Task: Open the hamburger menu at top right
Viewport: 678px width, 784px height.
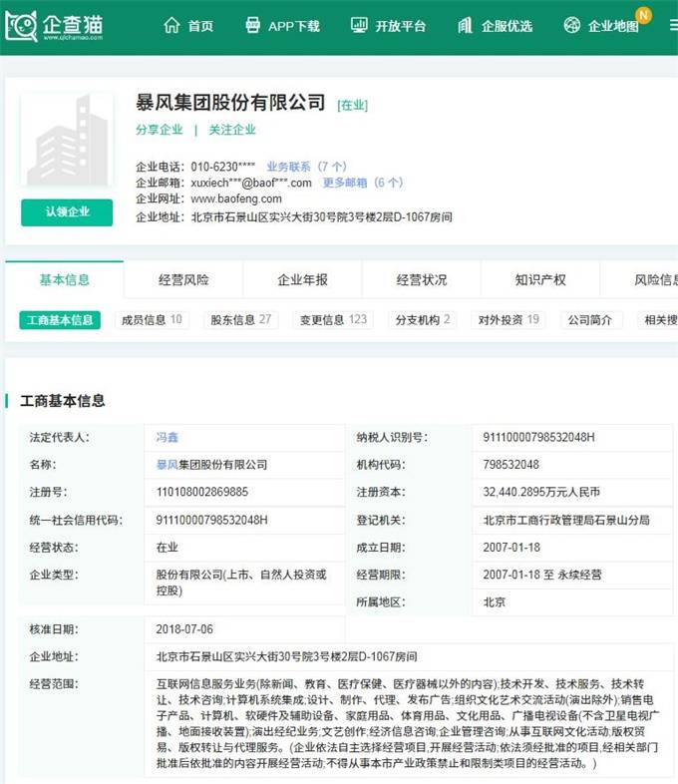Action: [673, 26]
